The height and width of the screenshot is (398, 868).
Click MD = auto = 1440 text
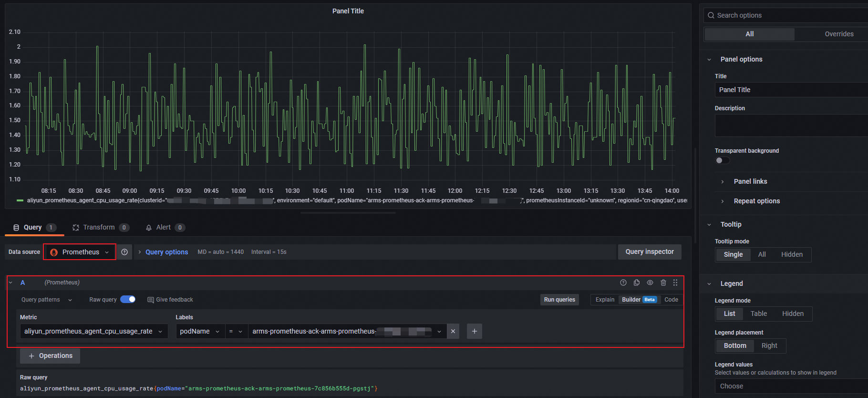click(x=220, y=252)
